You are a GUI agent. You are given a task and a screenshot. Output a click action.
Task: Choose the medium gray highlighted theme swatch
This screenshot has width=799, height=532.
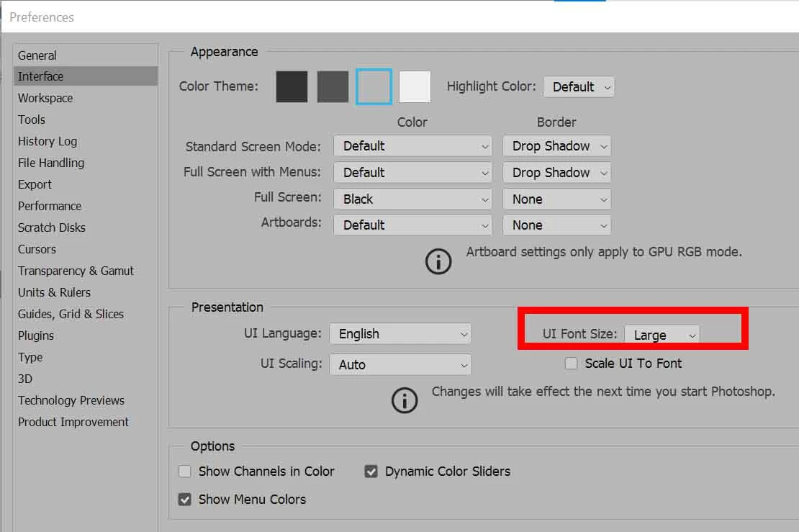click(374, 86)
